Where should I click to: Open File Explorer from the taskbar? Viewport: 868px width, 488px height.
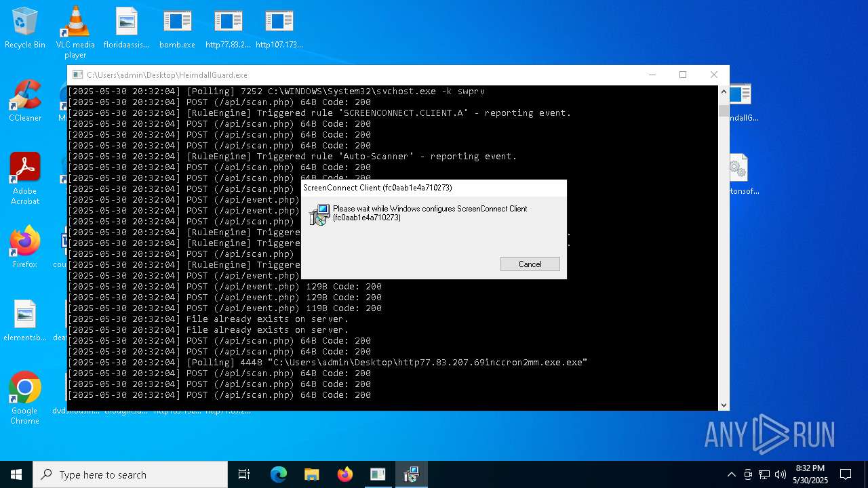[311, 474]
